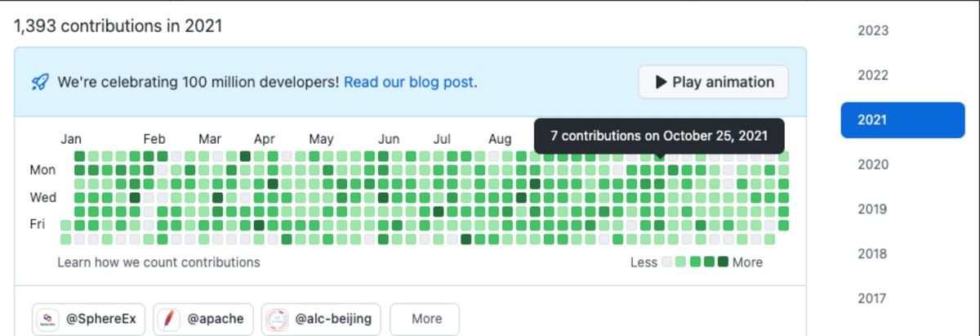Open the More organizations dropdown
Image resolution: width=980 pixels, height=336 pixels.
tap(425, 319)
